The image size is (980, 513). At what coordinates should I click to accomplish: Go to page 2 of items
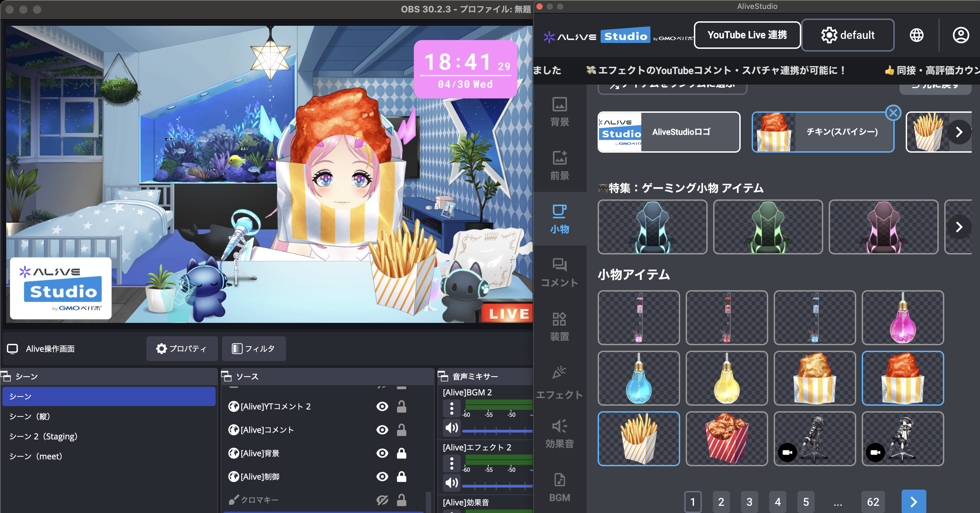pos(721,502)
